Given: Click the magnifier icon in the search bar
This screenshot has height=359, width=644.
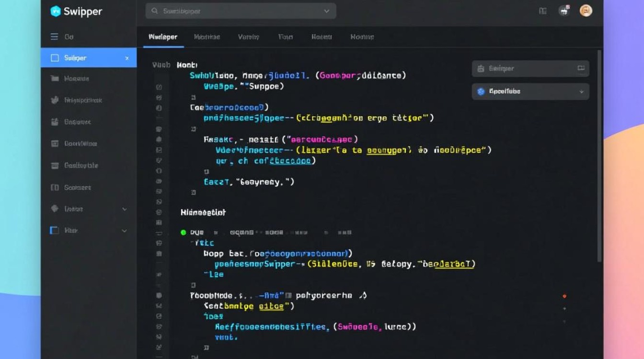Looking at the screenshot, I should [x=154, y=11].
